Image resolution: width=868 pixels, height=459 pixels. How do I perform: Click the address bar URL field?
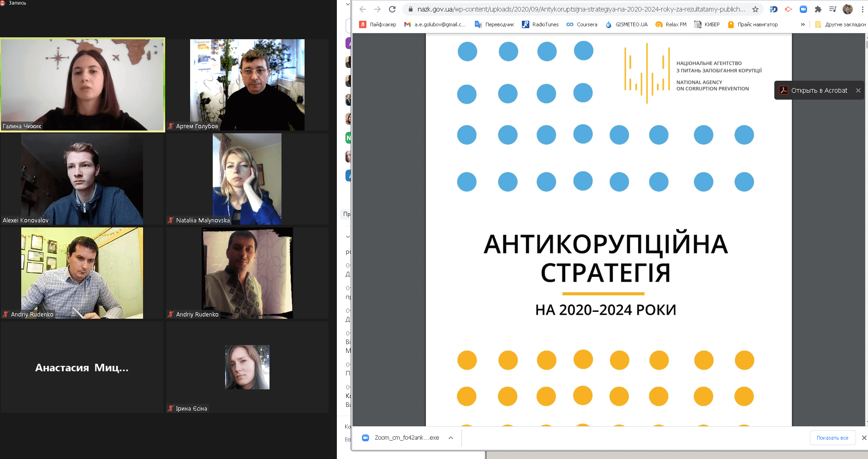click(581, 9)
